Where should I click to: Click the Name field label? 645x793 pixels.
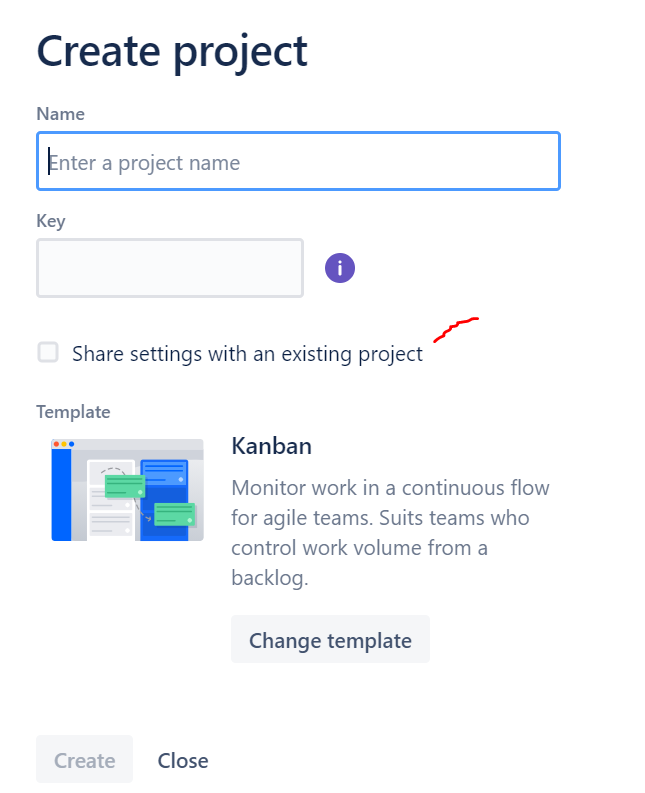click(x=60, y=114)
